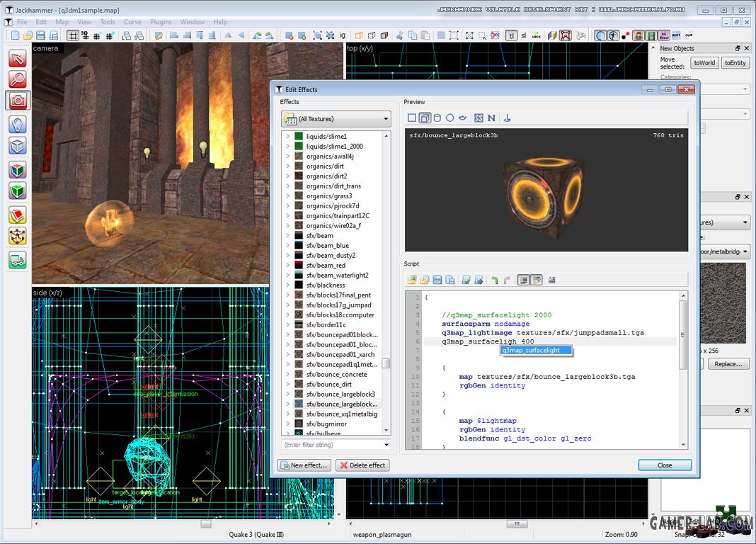
Task: Select the truck Path tool
Action: coord(18,261)
